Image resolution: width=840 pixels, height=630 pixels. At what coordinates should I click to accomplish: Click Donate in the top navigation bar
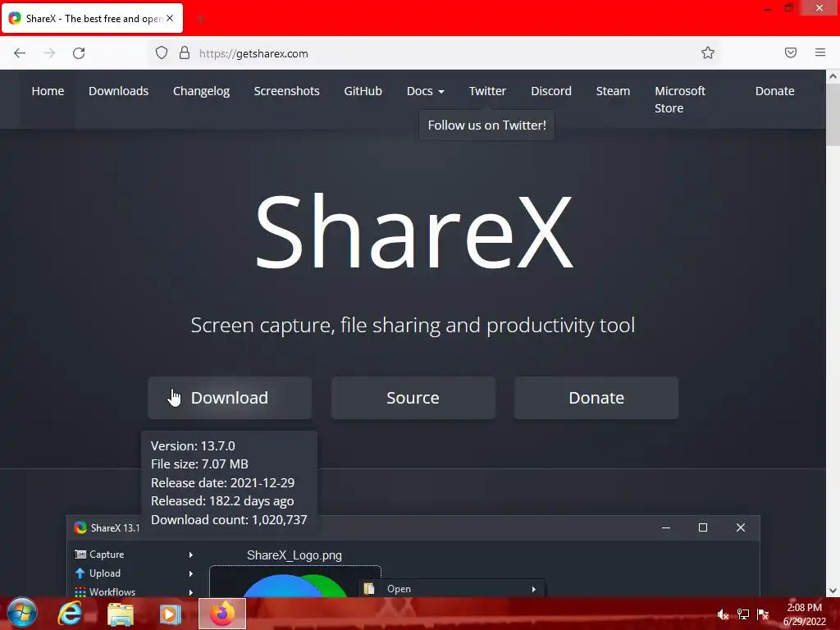point(774,91)
